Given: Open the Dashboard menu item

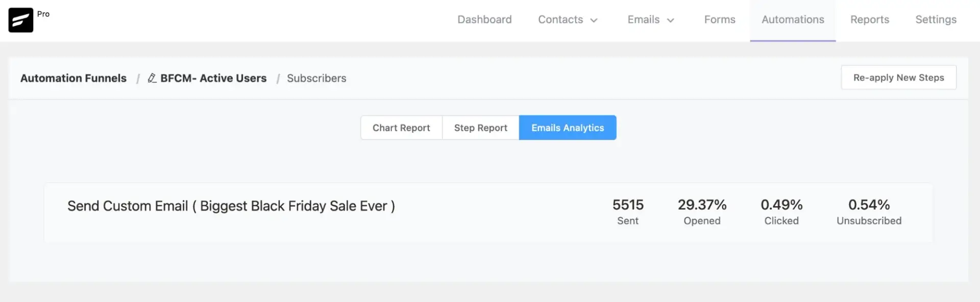Looking at the screenshot, I should tap(484, 19).
